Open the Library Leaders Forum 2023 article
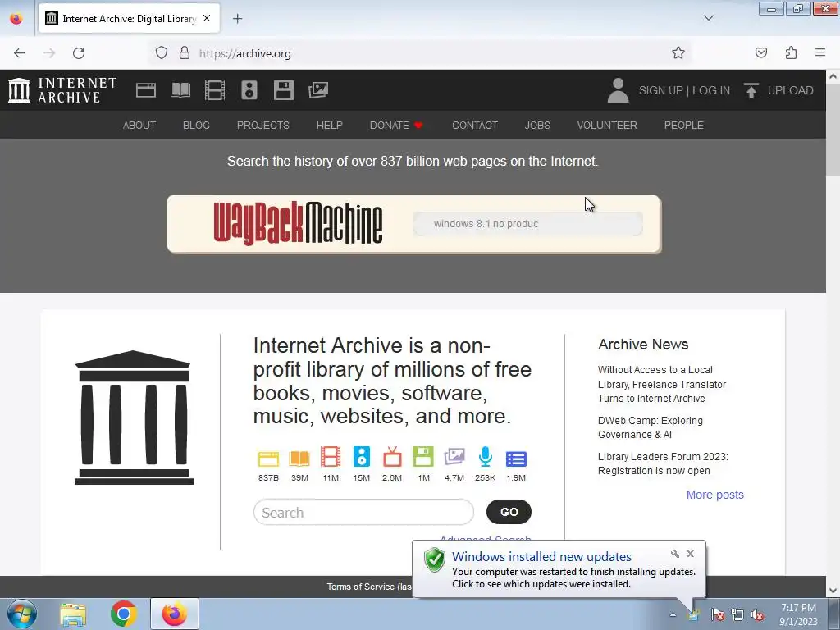 pos(663,463)
